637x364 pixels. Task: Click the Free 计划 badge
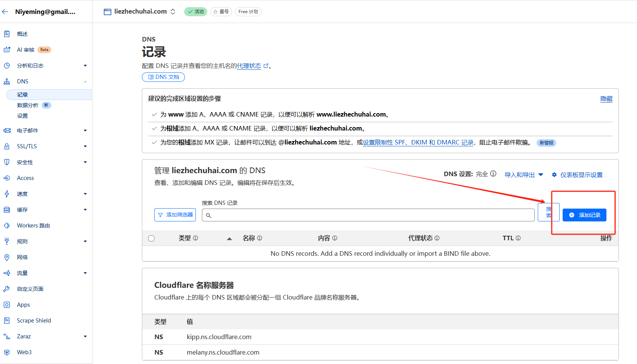[x=248, y=12]
